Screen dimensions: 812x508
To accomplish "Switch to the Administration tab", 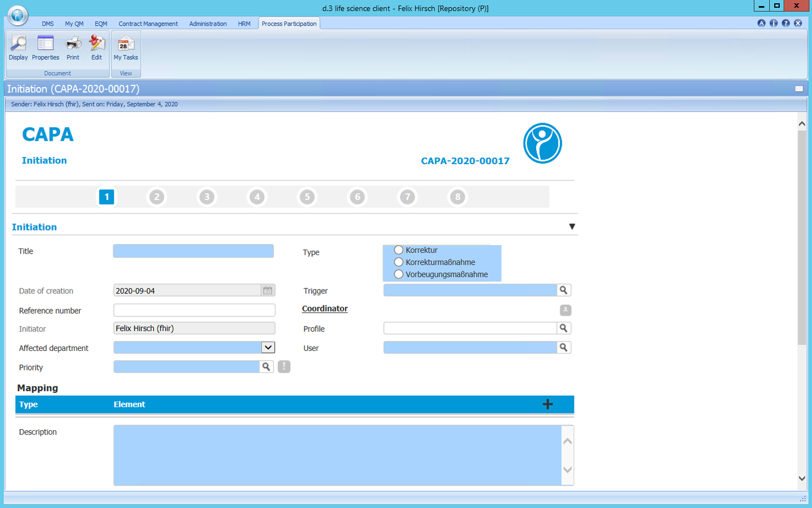I will 208,24.
